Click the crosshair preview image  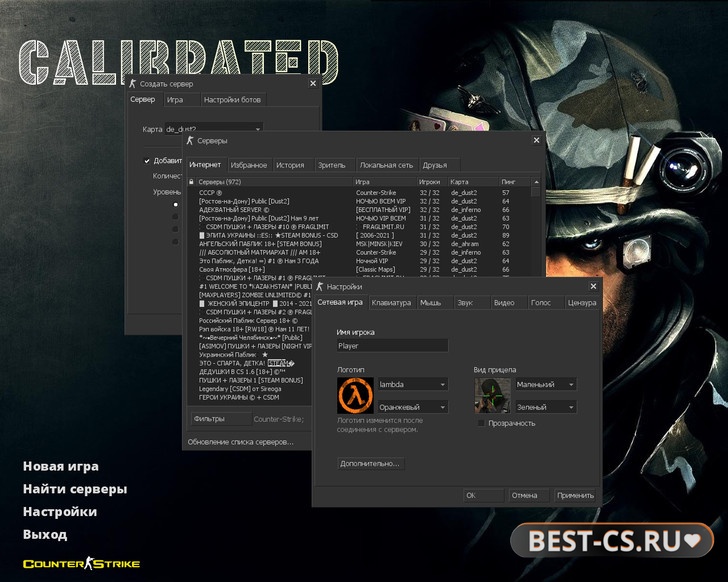(x=493, y=395)
